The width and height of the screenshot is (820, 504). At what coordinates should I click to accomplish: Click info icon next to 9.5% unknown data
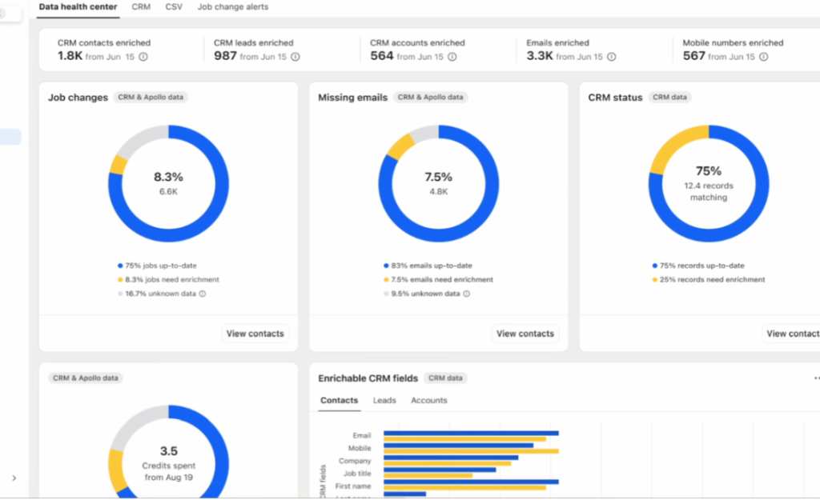coord(466,294)
